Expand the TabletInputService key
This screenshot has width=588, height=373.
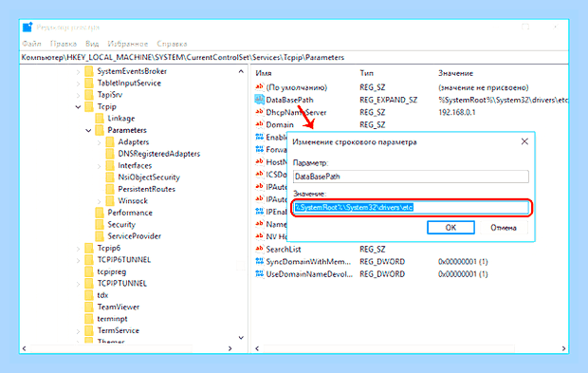click(78, 84)
